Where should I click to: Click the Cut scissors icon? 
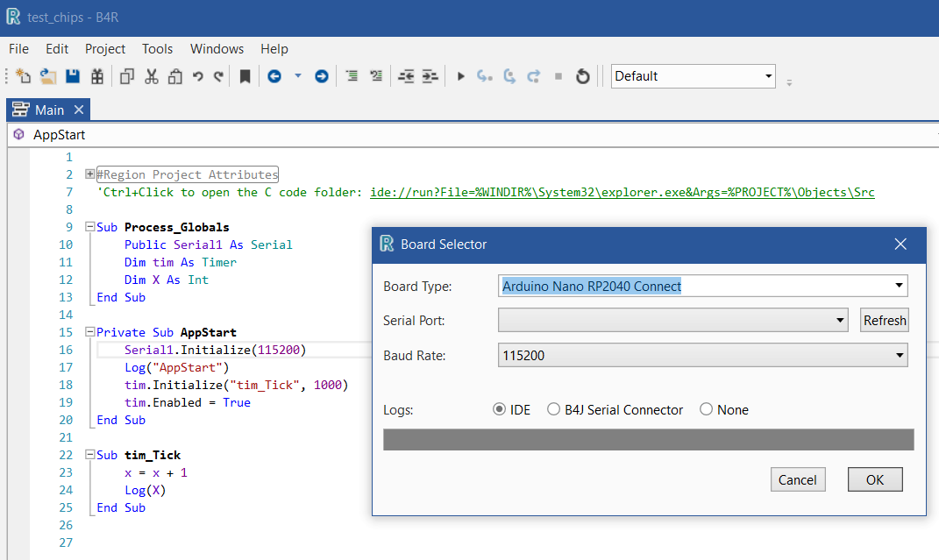coord(151,76)
